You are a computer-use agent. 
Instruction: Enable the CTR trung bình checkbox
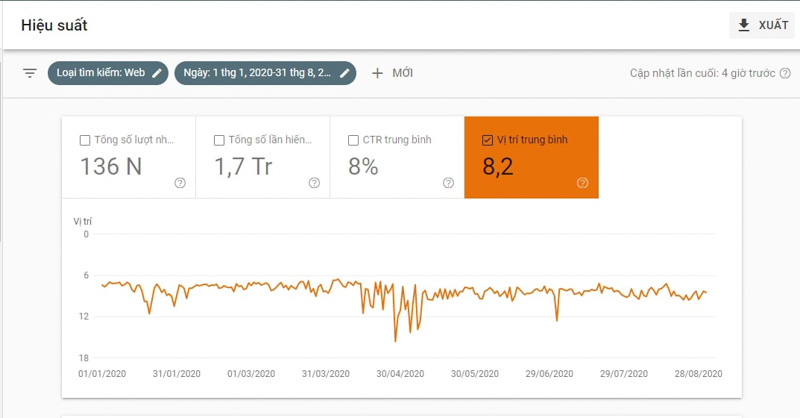(x=353, y=140)
